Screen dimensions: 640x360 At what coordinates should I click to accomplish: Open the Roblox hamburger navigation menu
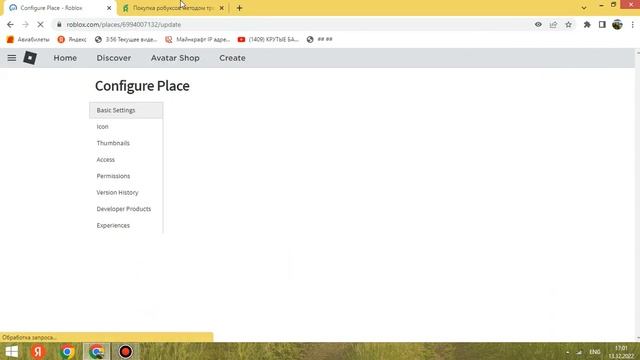tap(11, 58)
